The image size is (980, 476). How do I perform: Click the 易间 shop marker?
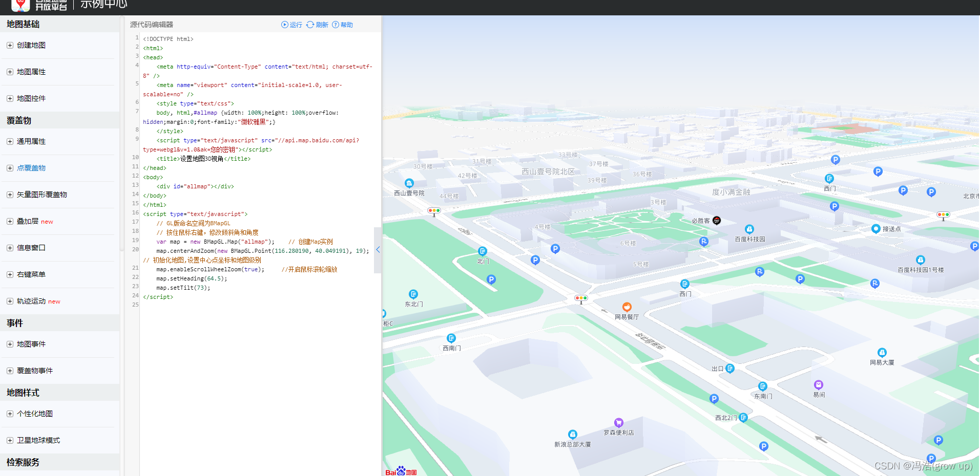coord(819,385)
